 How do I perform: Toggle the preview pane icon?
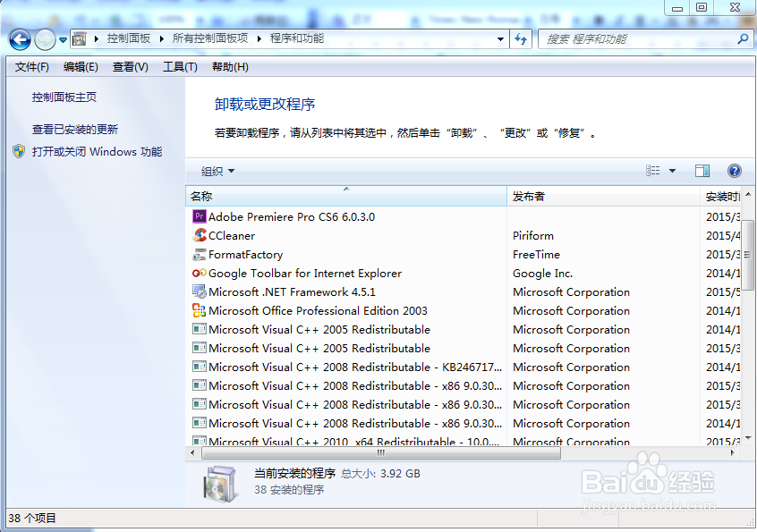click(x=702, y=170)
